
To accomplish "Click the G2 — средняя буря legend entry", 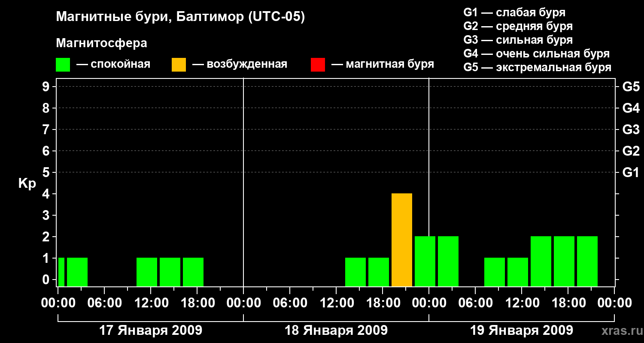I will coord(518,26).
